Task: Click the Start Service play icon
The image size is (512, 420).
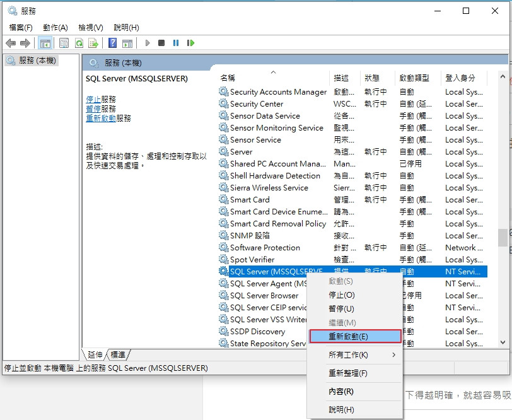Action: (148, 43)
